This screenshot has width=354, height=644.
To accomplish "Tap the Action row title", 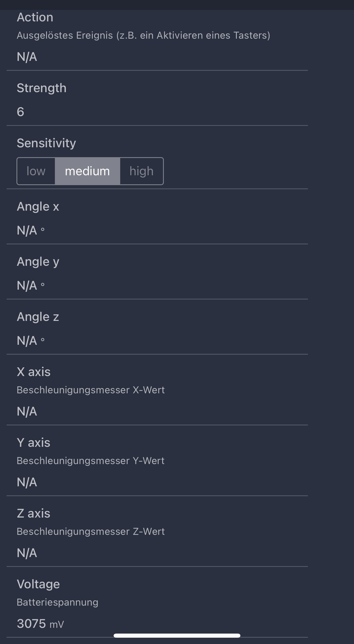I will click(x=35, y=17).
